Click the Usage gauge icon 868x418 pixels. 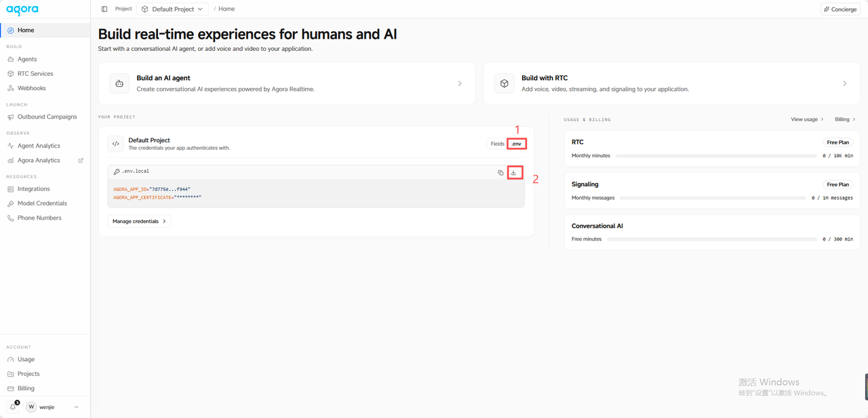pos(11,360)
